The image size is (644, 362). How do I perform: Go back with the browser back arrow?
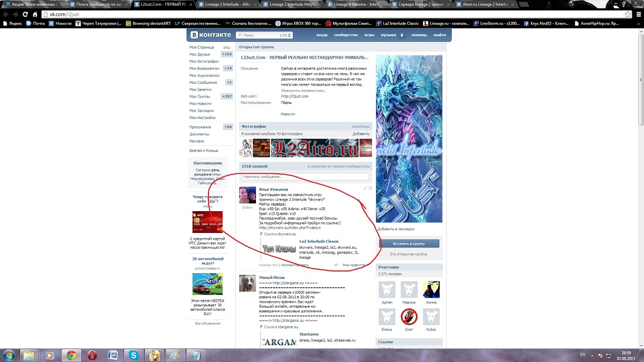pyautogui.click(x=6, y=15)
